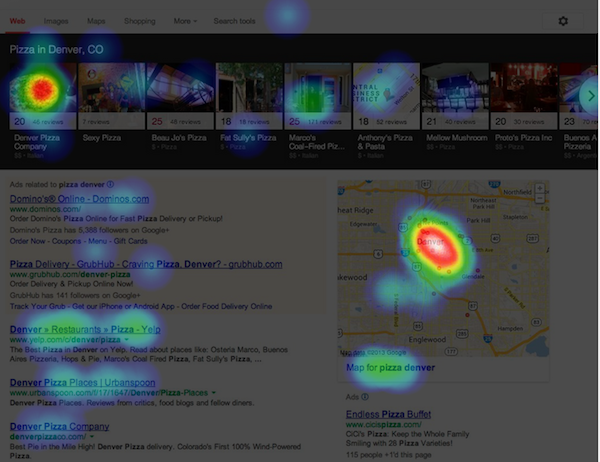Click the Pizza in Denver, CO heading
The width and height of the screenshot is (600, 462).
click(56, 49)
